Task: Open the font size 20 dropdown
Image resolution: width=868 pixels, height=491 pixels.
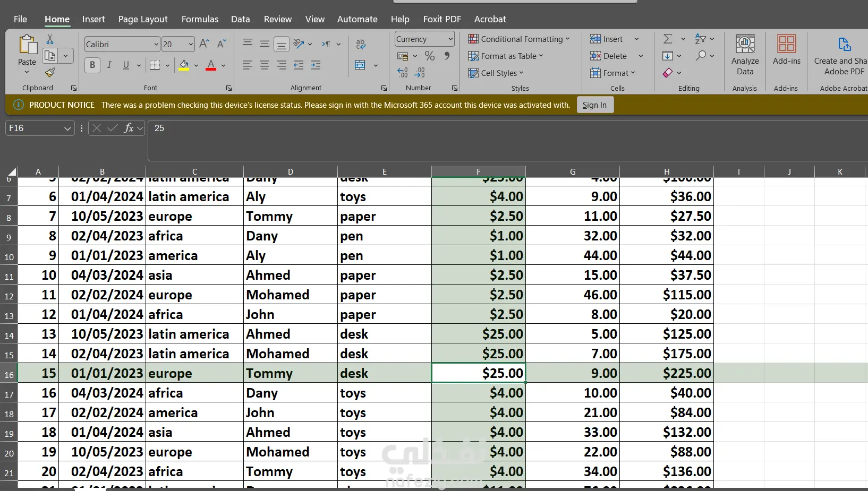Action: coord(191,44)
